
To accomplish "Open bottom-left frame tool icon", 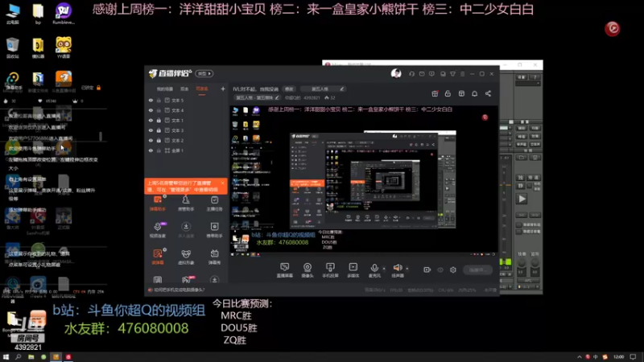I will [x=158, y=280].
